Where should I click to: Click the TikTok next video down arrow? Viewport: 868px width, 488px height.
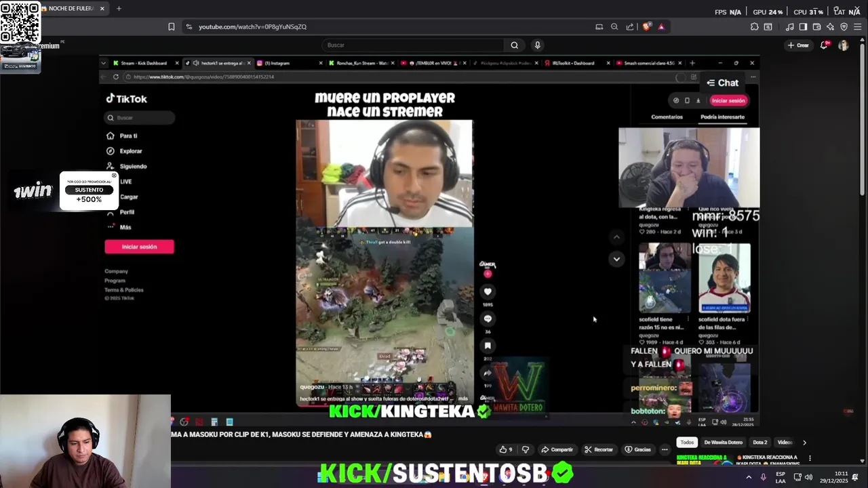pyautogui.click(x=616, y=259)
